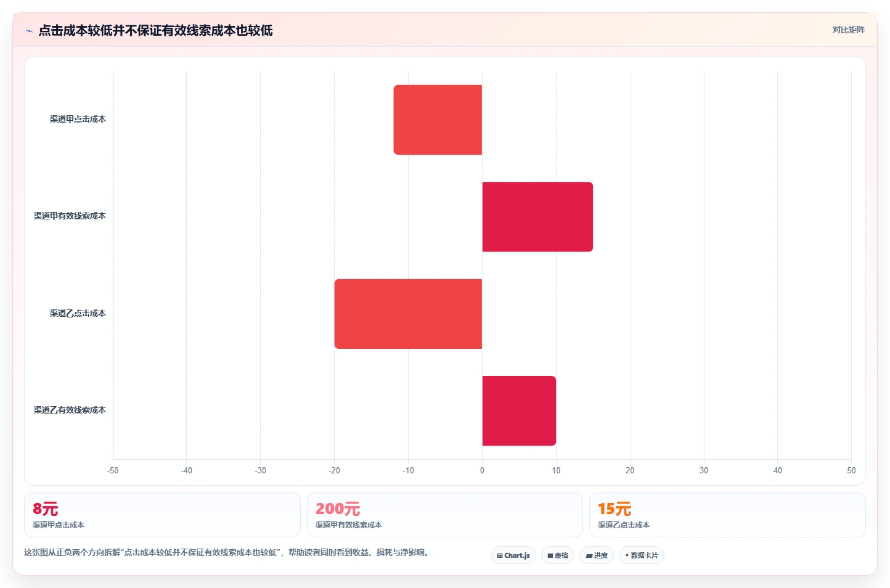The height and width of the screenshot is (588, 890).
Task: Click the Chart.js tag pill
Action: tap(513, 555)
